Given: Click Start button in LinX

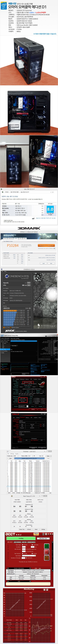Looking at the screenshot, I should click(x=11, y=458).
